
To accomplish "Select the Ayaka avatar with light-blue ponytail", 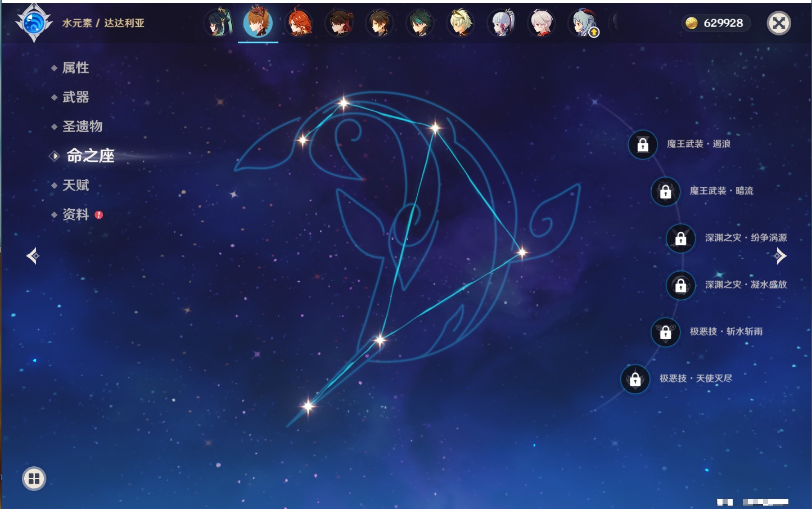I will click(501, 23).
